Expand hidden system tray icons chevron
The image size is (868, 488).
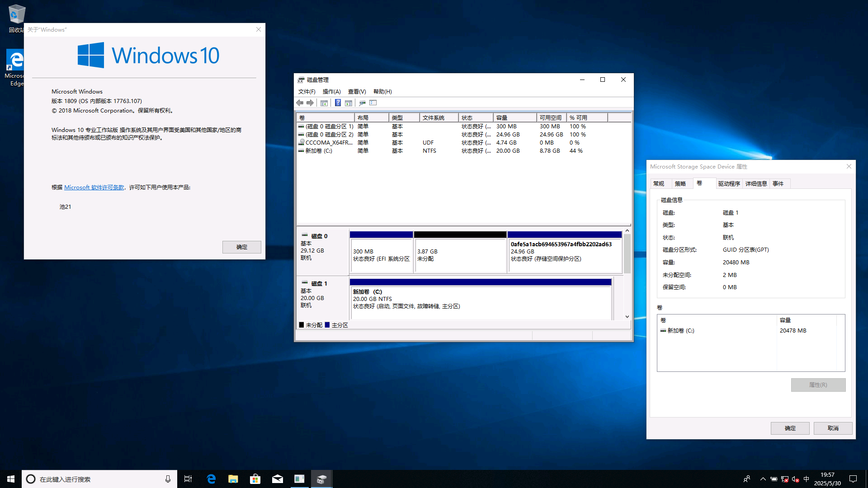pyautogui.click(x=763, y=479)
